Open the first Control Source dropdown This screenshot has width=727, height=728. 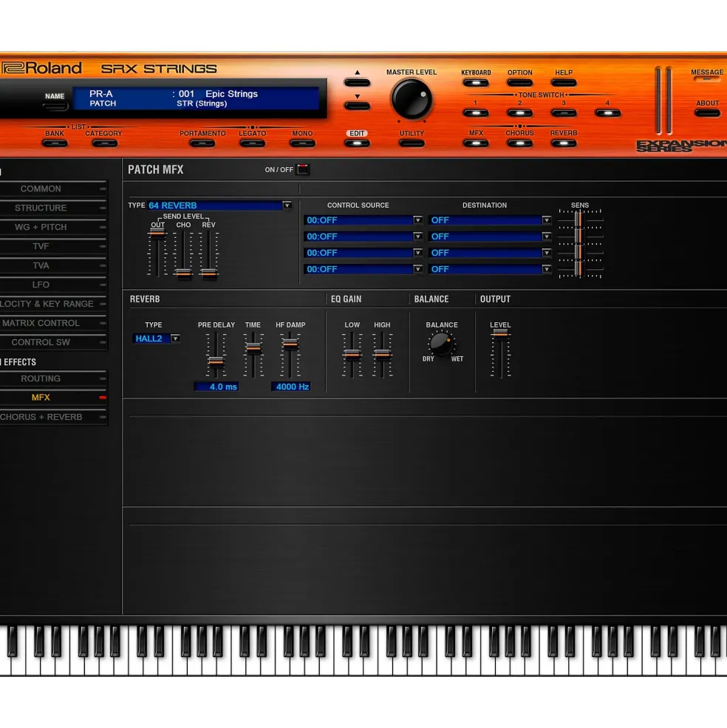click(x=363, y=220)
